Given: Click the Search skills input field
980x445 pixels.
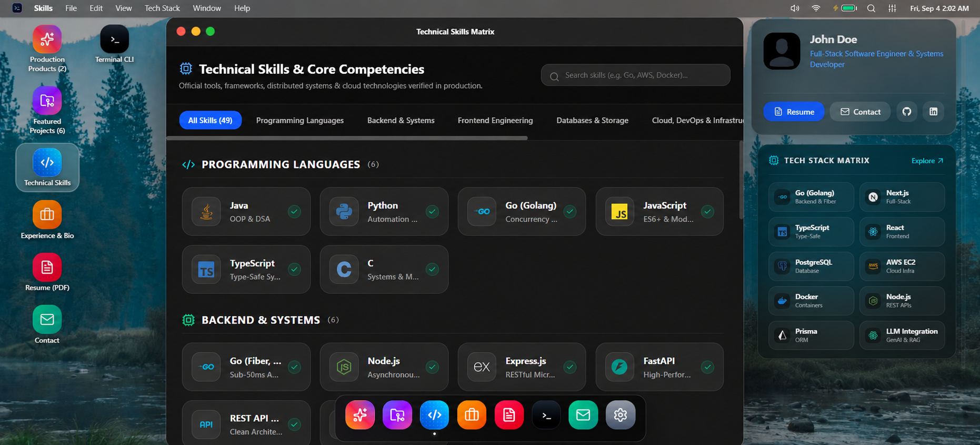Looking at the screenshot, I should (x=635, y=75).
